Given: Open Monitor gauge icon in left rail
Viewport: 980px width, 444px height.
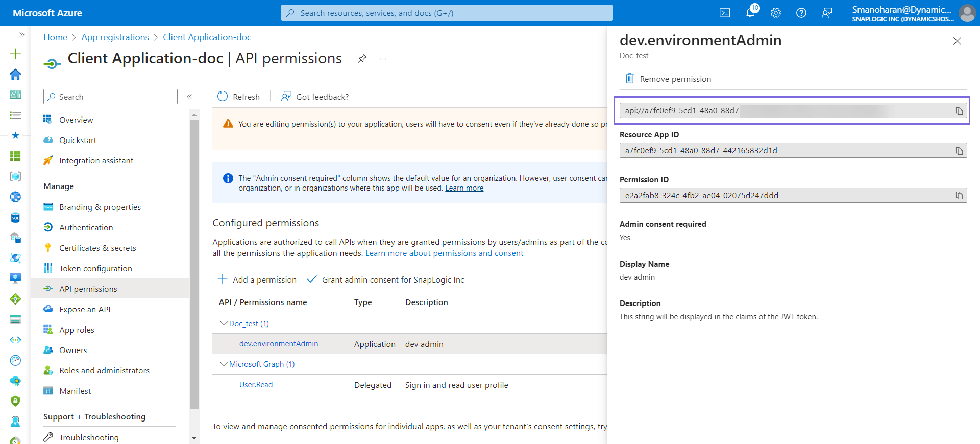Looking at the screenshot, I should click(x=15, y=360).
